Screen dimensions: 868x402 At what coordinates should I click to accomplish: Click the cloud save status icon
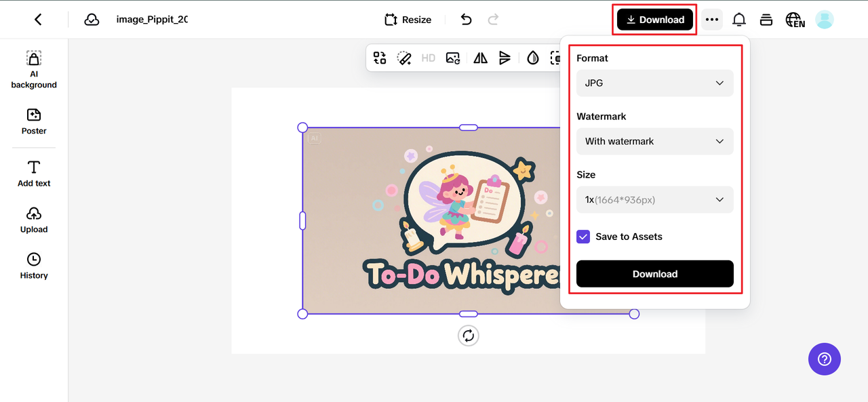point(92,20)
